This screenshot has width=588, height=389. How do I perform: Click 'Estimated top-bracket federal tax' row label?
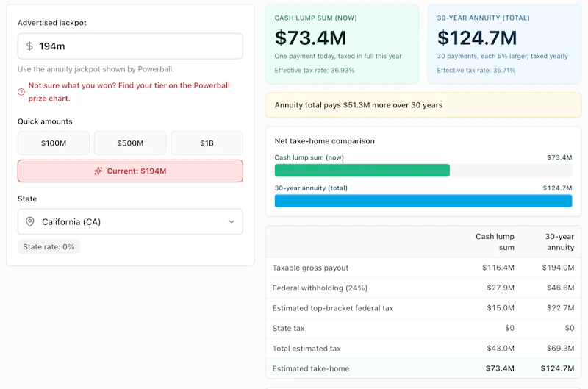(x=333, y=308)
